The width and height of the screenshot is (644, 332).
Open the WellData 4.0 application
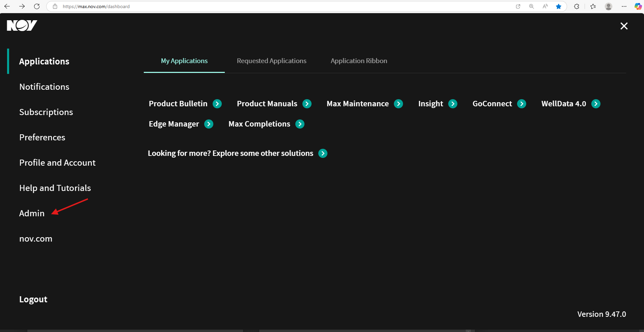pyautogui.click(x=564, y=104)
